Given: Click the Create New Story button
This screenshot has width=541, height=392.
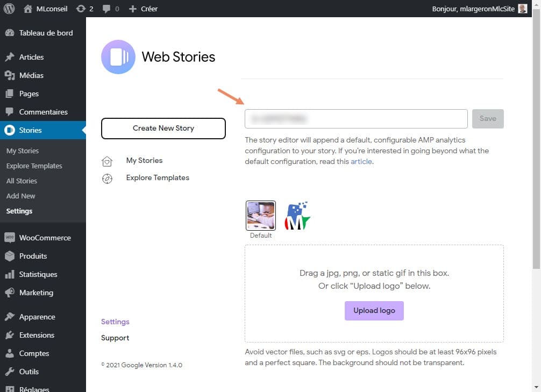Looking at the screenshot, I should 163,129.
